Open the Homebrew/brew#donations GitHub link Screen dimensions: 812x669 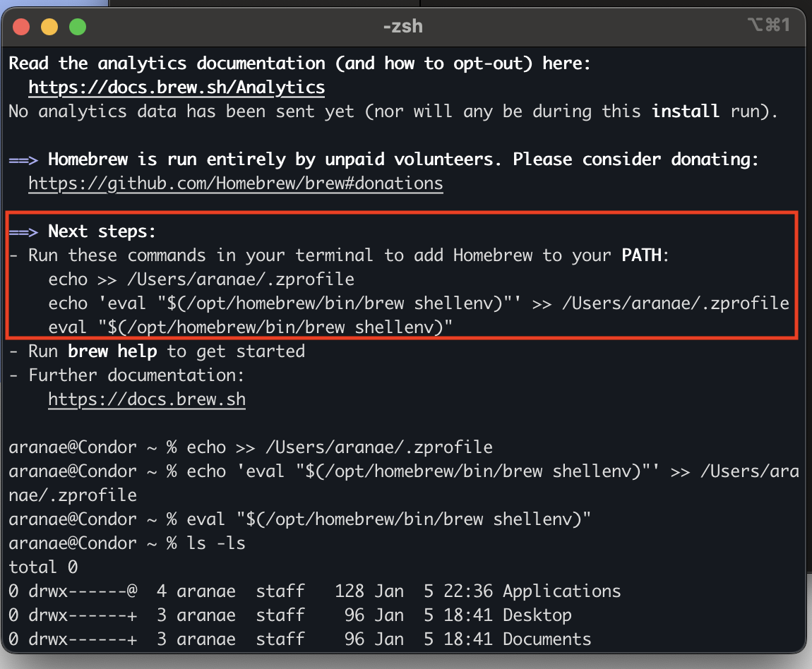point(236,183)
